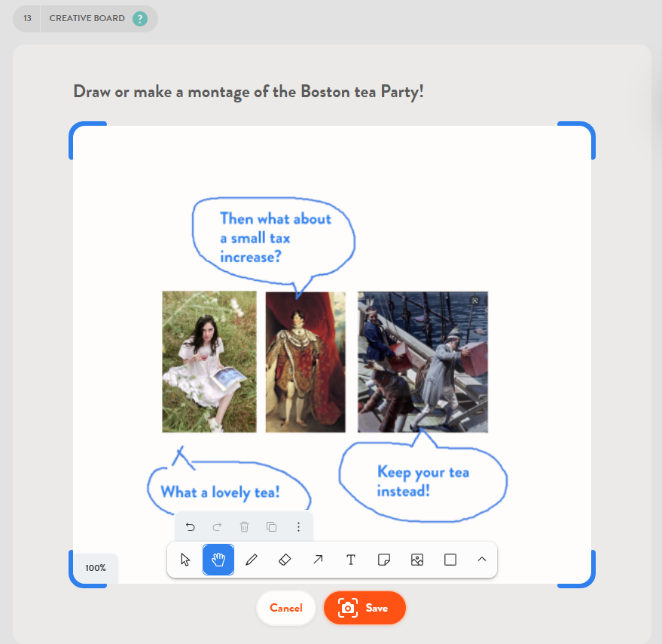Activate the Hand pan tool
The height and width of the screenshot is (644, 662).
point(218,560)
